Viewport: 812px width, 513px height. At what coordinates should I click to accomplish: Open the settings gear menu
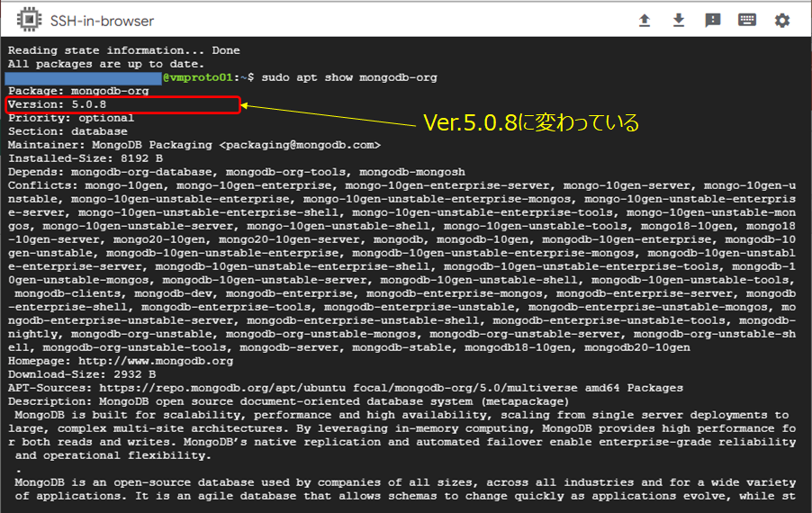pos(782,20)
